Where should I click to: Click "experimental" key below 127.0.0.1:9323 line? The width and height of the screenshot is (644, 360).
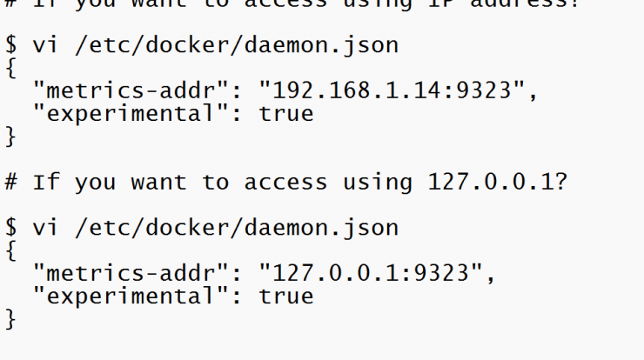(x=131, y=296)
